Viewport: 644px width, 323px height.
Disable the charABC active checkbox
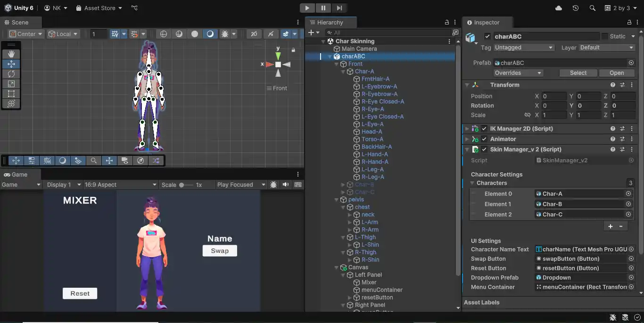point(487,36)
